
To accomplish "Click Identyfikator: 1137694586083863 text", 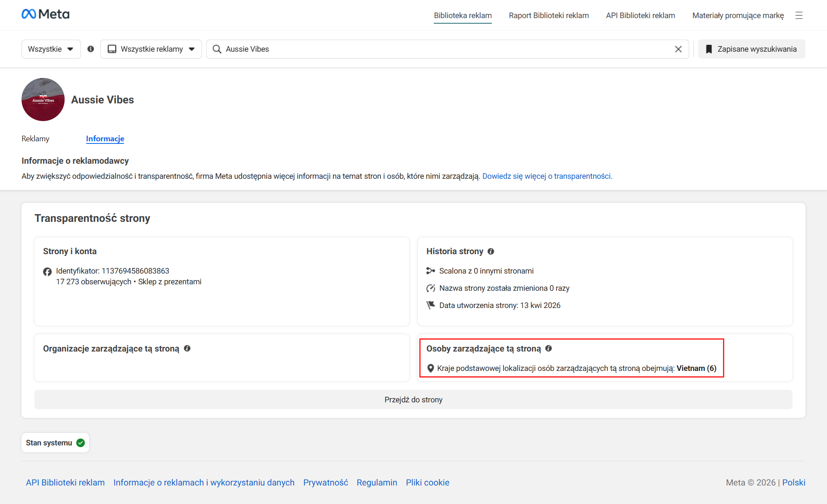I will (x=112, y=271).
